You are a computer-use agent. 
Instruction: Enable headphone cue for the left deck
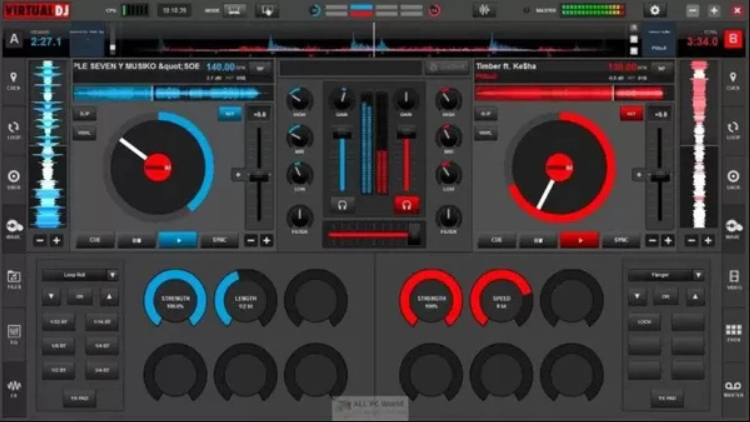pos(343,204)
